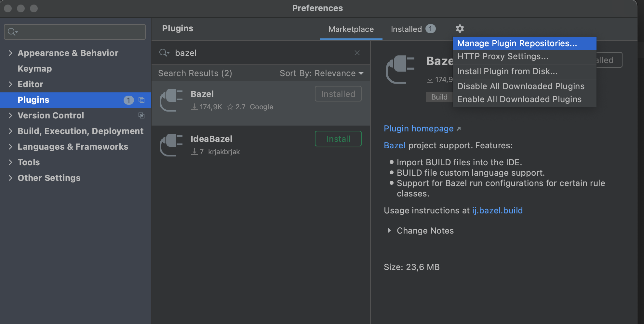Click the Installed button for Bazel
Screen dimensions: 644x324
[338, 94]
